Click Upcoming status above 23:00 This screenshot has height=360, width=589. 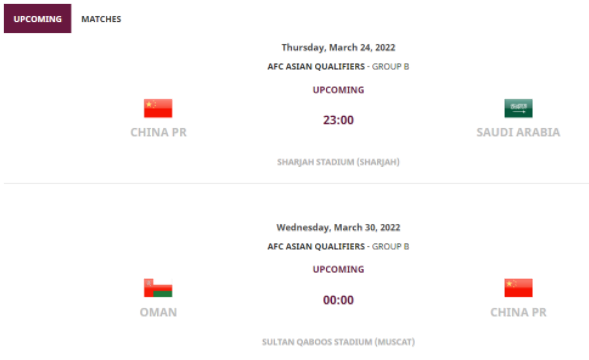[x=338, y=90]
